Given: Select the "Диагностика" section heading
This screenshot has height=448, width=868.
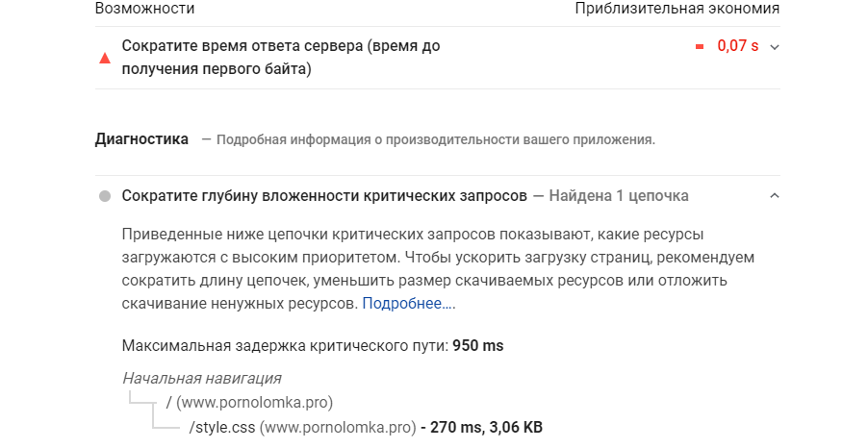Looking at the screenshot, I should (141, 139).
